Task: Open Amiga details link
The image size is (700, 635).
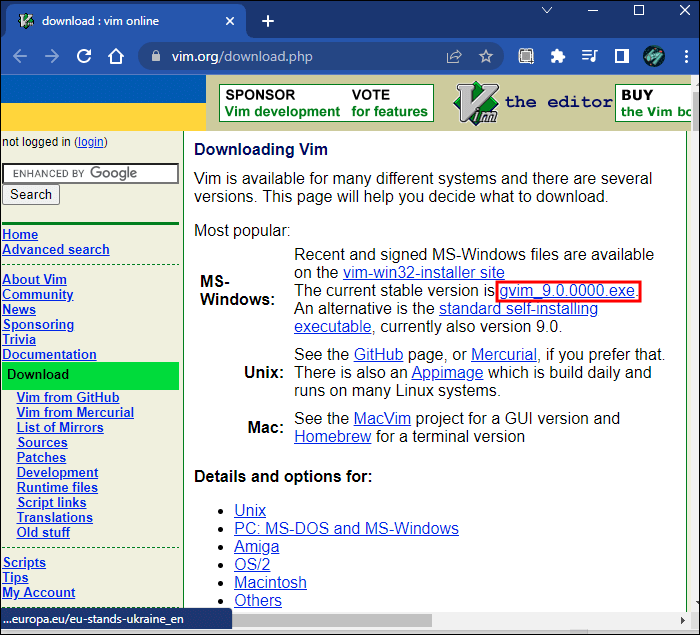Action: click(x=257, y=547)
